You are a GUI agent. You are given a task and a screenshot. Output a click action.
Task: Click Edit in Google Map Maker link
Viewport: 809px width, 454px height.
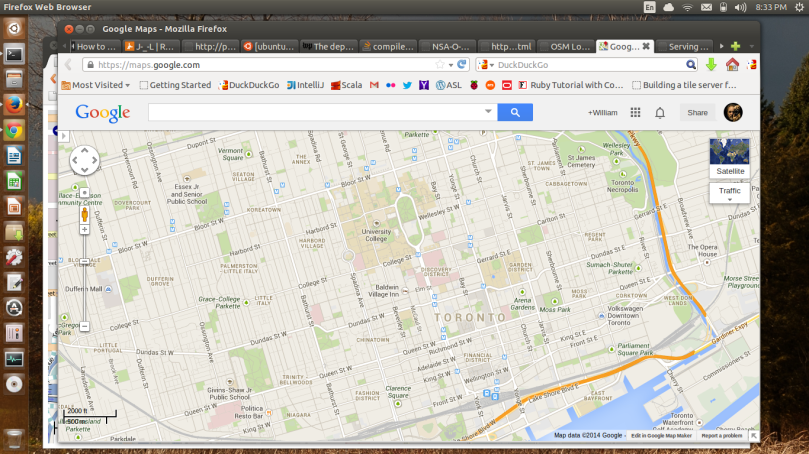661,436
